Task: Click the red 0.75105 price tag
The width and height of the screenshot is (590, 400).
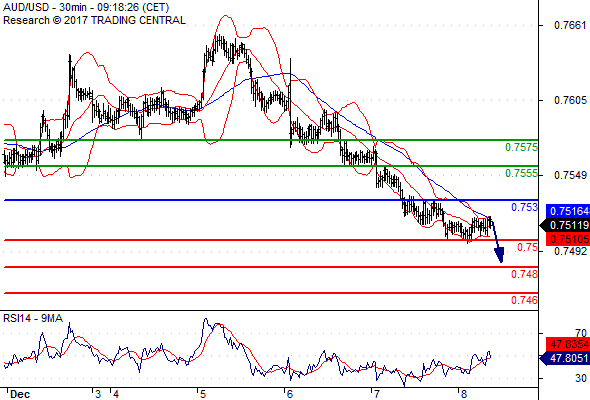Action: click(568, 239)
